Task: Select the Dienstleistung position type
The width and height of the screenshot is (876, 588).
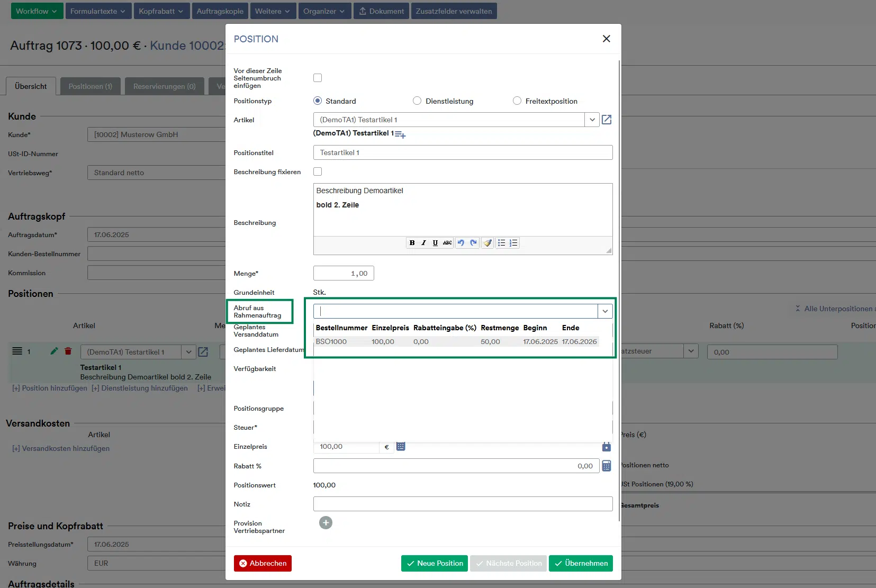Action: tap(417, 101)
